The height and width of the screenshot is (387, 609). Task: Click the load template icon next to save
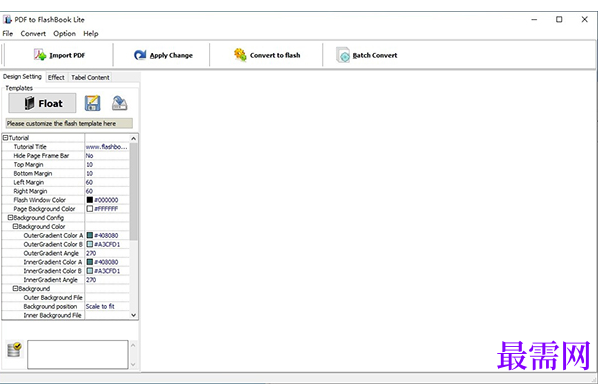coord(119,103)
